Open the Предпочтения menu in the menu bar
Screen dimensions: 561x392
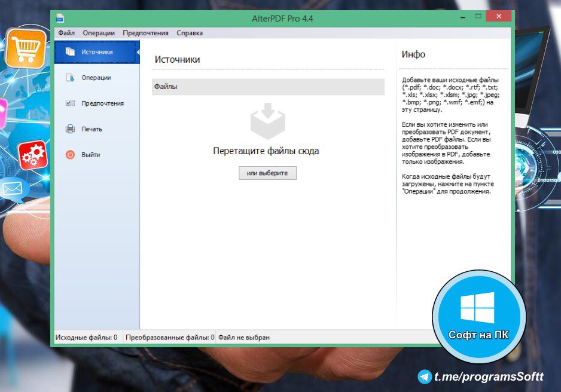[145, 33]
